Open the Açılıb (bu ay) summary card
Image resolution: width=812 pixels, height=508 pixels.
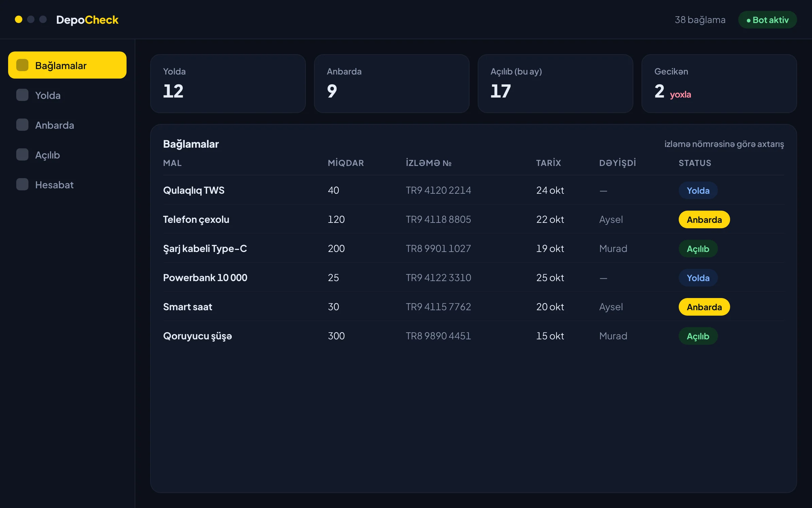(x=555, y=83)
